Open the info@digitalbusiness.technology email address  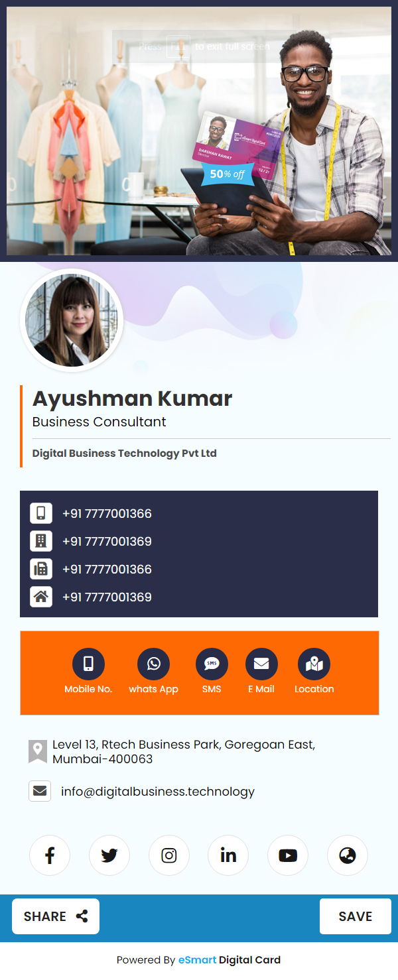coord(158,791)
